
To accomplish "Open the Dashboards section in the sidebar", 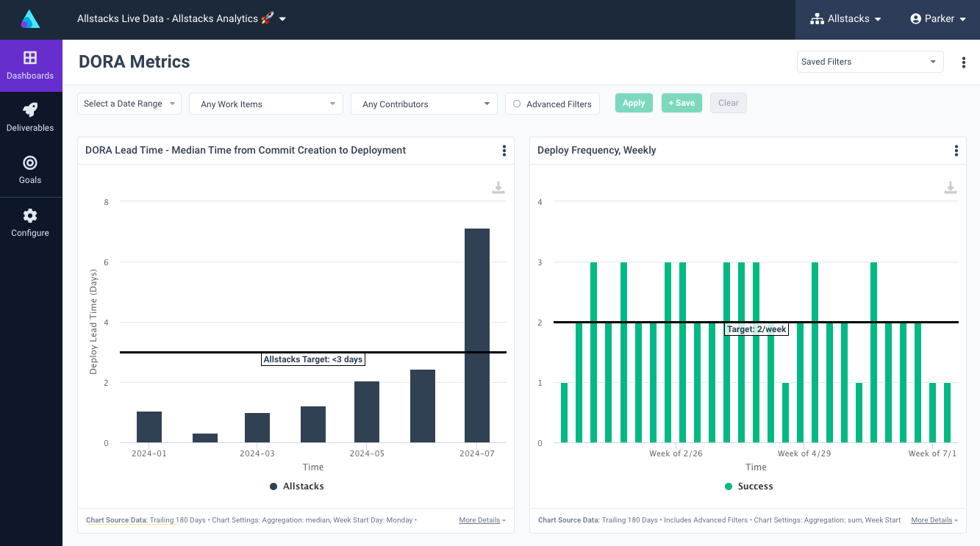I will (30, 65).
